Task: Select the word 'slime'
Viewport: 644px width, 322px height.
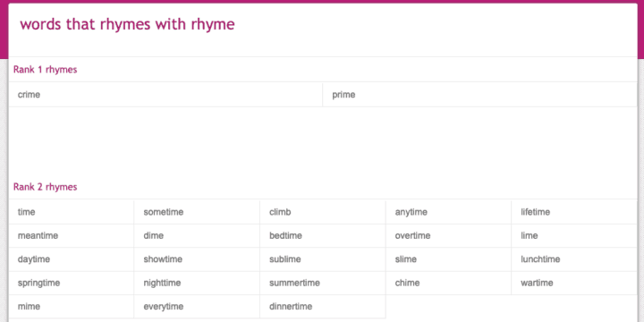Action: click(406, 259)
